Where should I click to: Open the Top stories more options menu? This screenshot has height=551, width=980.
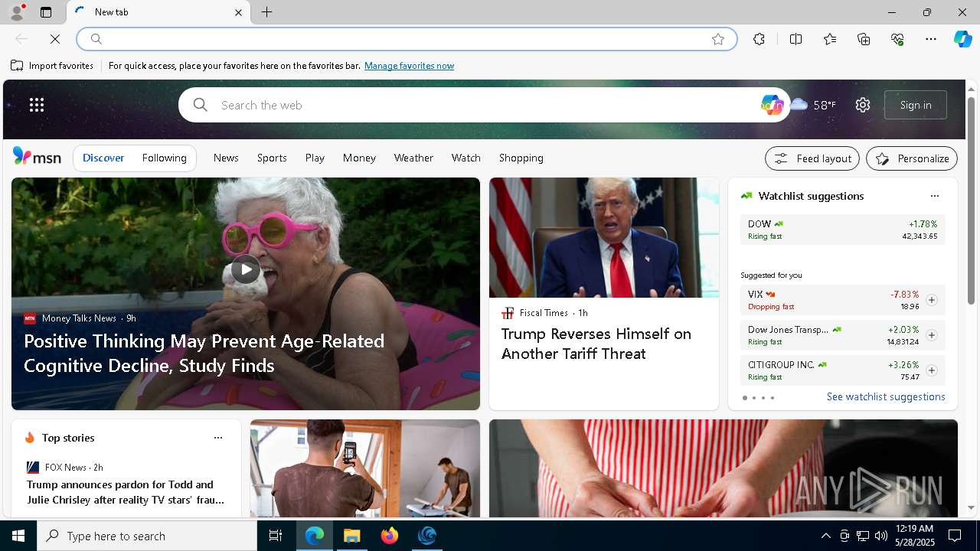click(x=218, y=438)
